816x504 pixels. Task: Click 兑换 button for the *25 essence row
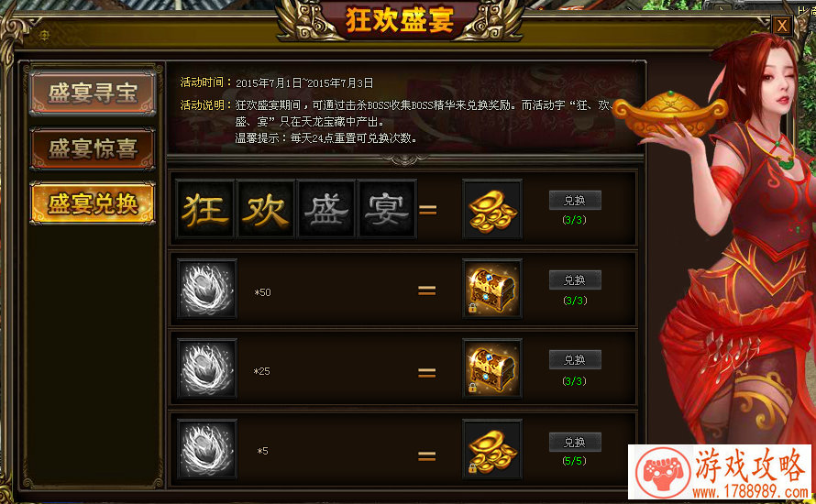click(x=575, y=360)
